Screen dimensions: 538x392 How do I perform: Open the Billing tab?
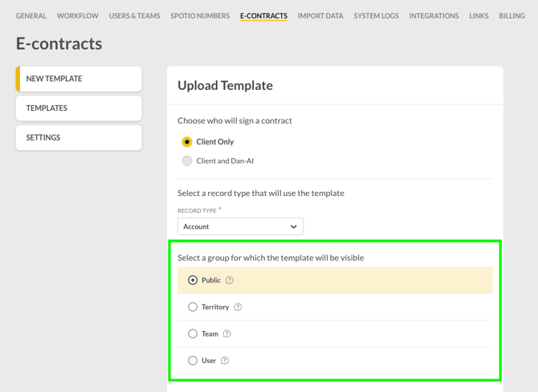[x=512, y=16]
